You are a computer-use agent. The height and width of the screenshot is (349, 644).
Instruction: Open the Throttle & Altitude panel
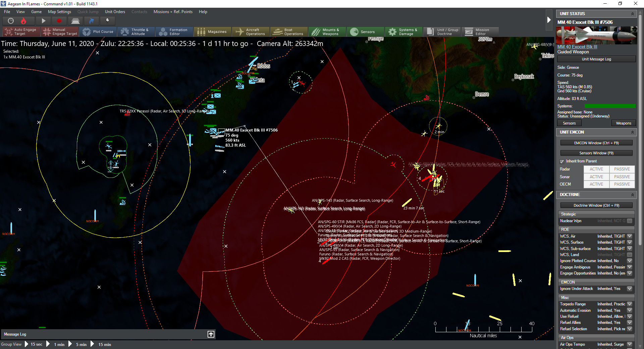tap(136, 31)
